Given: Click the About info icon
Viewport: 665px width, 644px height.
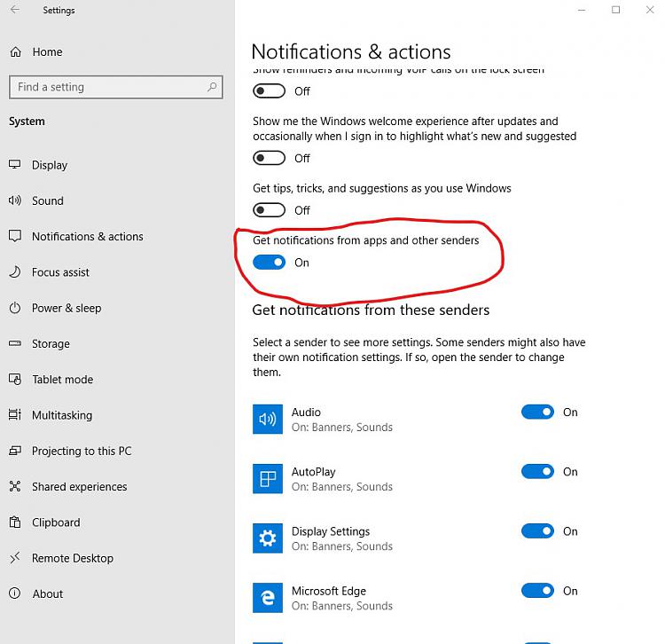Looking at the screenshot, I should pyautogui.click(x=15, y=593).
